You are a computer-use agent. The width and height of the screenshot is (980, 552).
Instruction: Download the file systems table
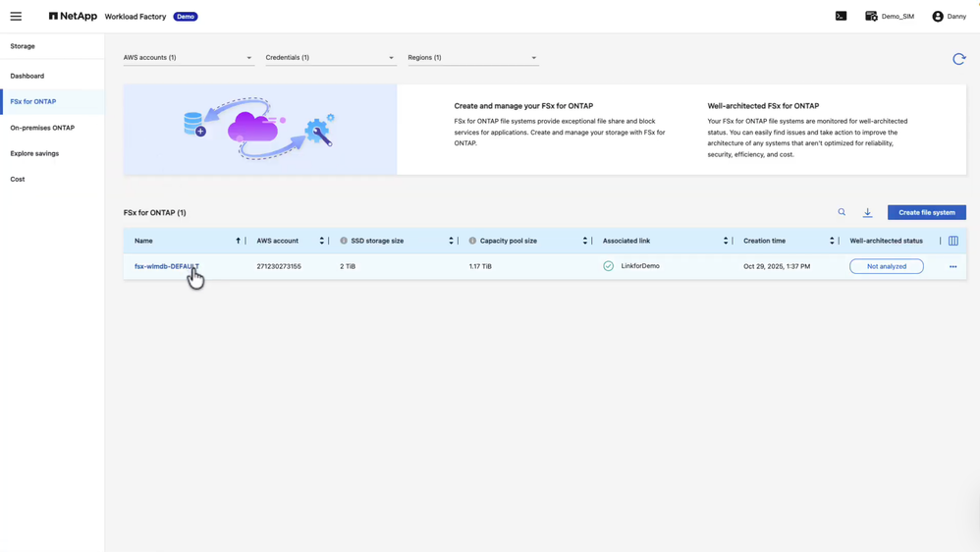pyautogui.click(x=867, y=212)
